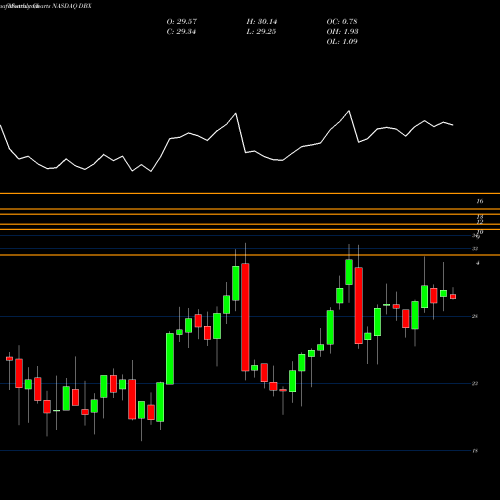500x500 pixels.
Task: Click the '22' price axis label
Action: [475, 384]
